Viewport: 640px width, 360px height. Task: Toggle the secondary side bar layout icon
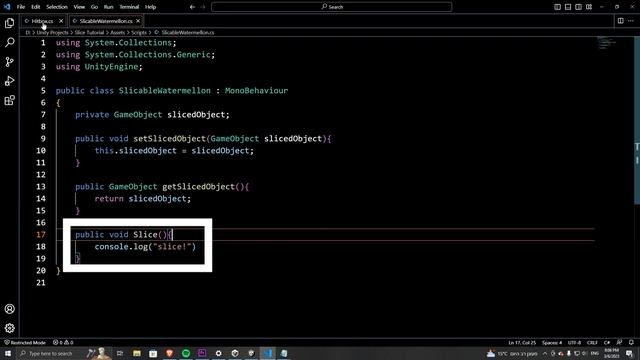click(578, 7)
